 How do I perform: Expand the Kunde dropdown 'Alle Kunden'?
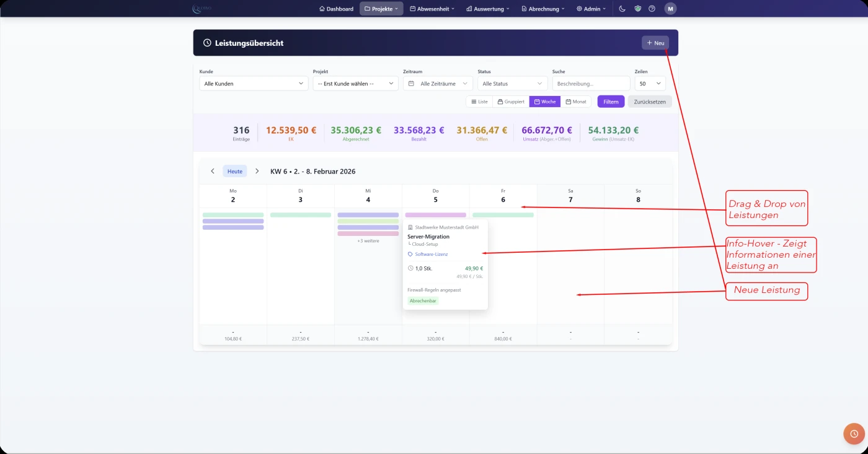[x=254, y=84]
